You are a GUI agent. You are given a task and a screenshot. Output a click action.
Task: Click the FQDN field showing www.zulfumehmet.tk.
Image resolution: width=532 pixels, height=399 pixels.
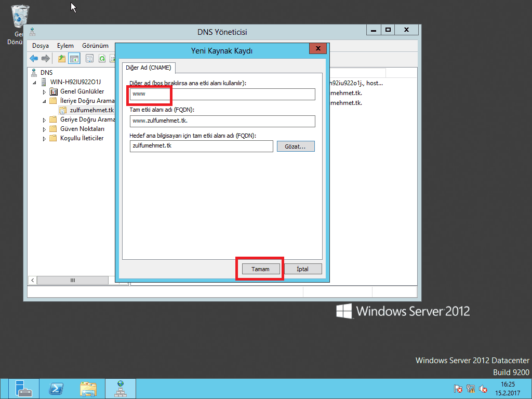222,121
